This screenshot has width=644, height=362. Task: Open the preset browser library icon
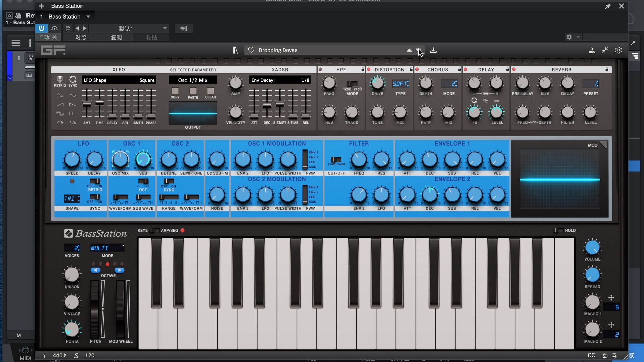(235, 50)
